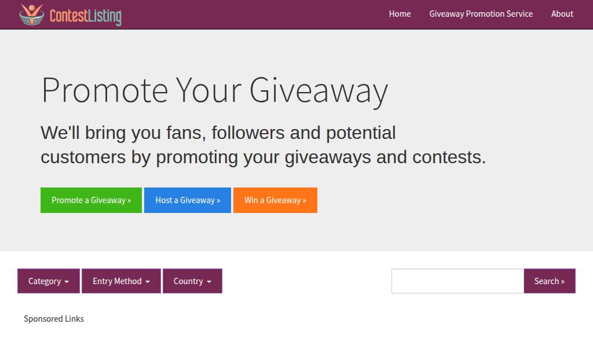Click the fans and followers tagline paragraph
This screenshot has height=364, width=593.
[x=263, y=145]
